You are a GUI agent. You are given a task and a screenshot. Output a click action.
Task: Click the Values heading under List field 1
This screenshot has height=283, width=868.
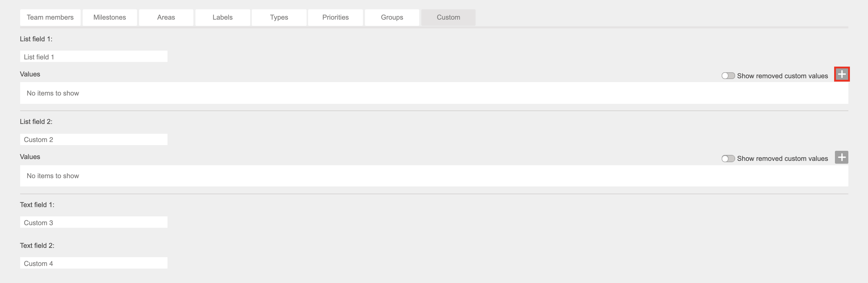click(30, 74)
